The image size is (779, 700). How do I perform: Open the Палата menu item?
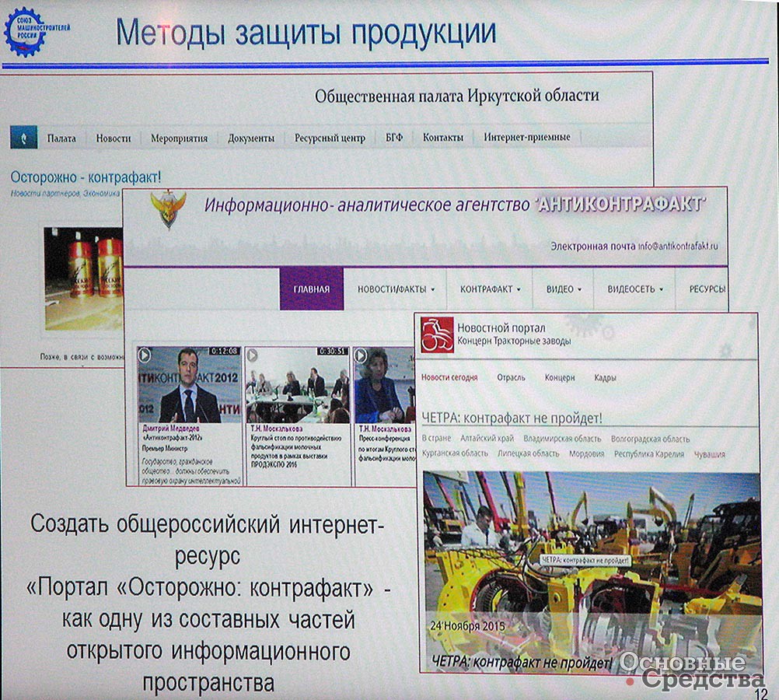(61, 138)
